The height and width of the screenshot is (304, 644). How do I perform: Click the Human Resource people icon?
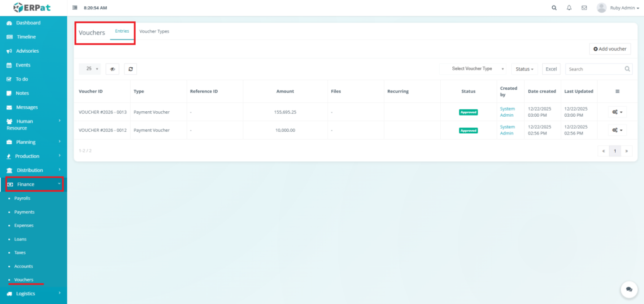click(10, 121)
